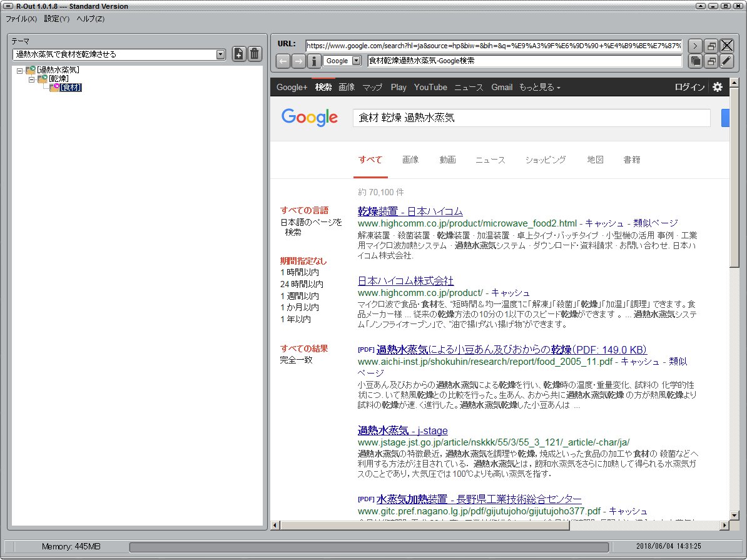The height and width of the screenshot is (560, 747).
Task: Click the window icon left of pencil
Action: click(711, 61)
